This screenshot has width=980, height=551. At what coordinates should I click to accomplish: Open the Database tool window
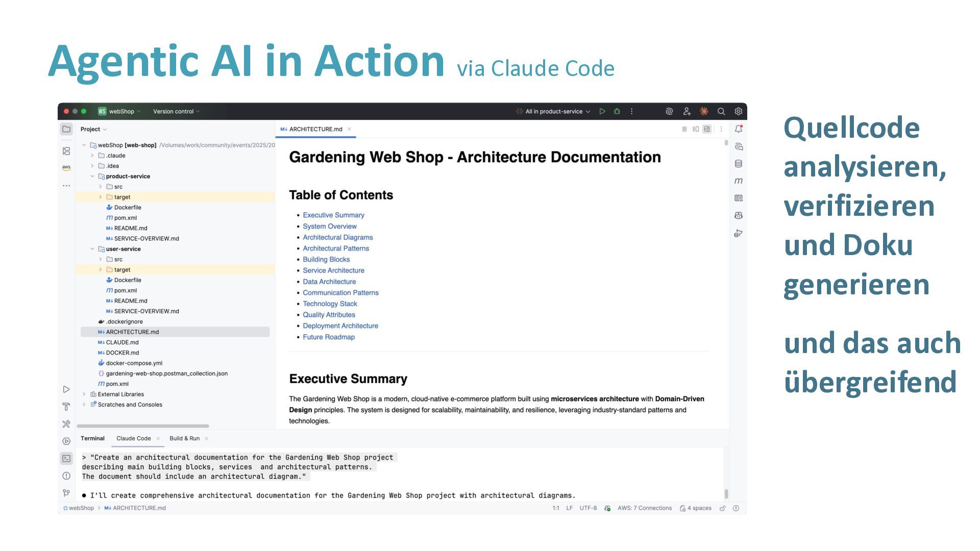739,164
